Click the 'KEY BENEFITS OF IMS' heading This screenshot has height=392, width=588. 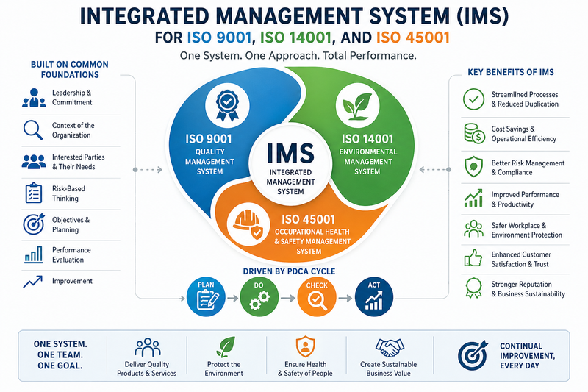pos(511,72)
